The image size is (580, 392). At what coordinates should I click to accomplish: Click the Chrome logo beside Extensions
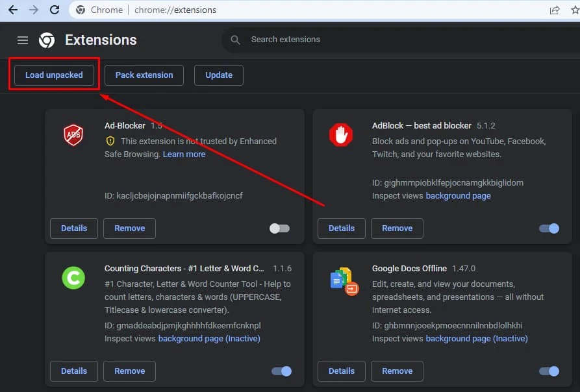pyautogui.click(x=47, y=40)
